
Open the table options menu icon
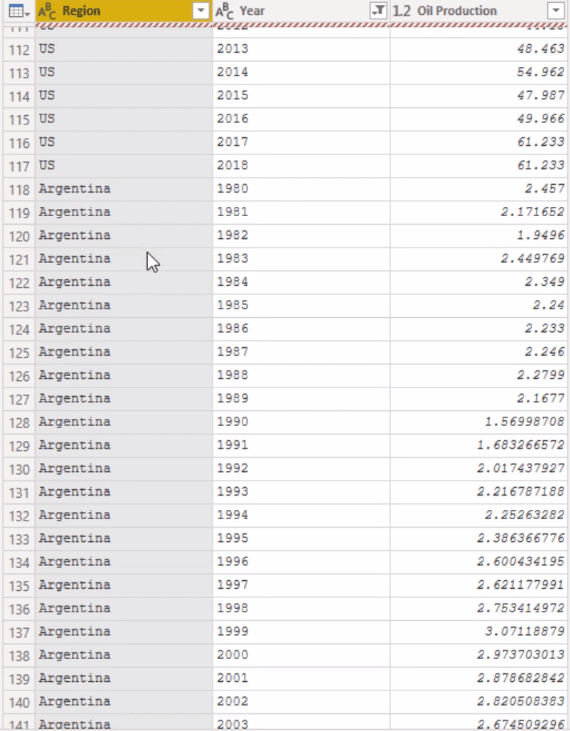[x=19, y=11]
